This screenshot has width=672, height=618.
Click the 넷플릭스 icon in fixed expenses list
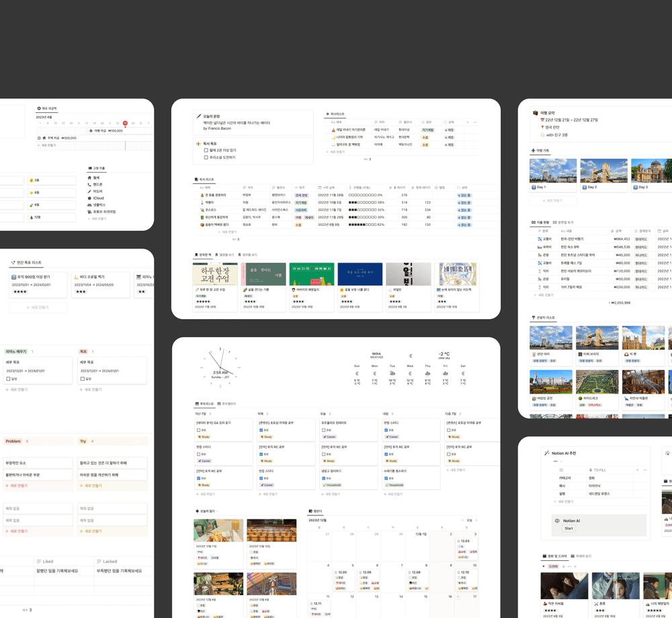[x=89, y=205]
